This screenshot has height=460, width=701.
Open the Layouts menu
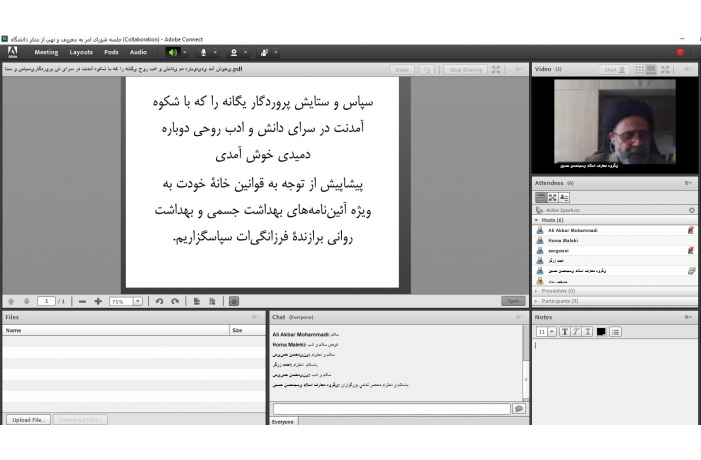81,52
